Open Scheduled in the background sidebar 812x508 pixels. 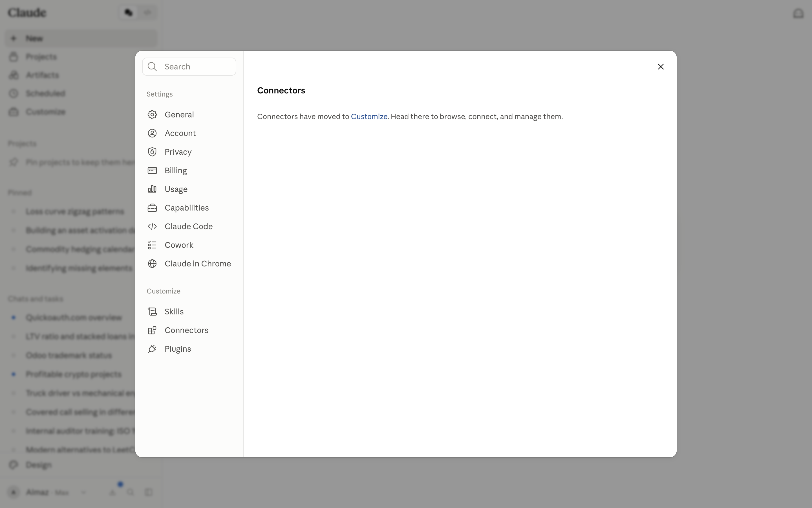tap(81, 93)
